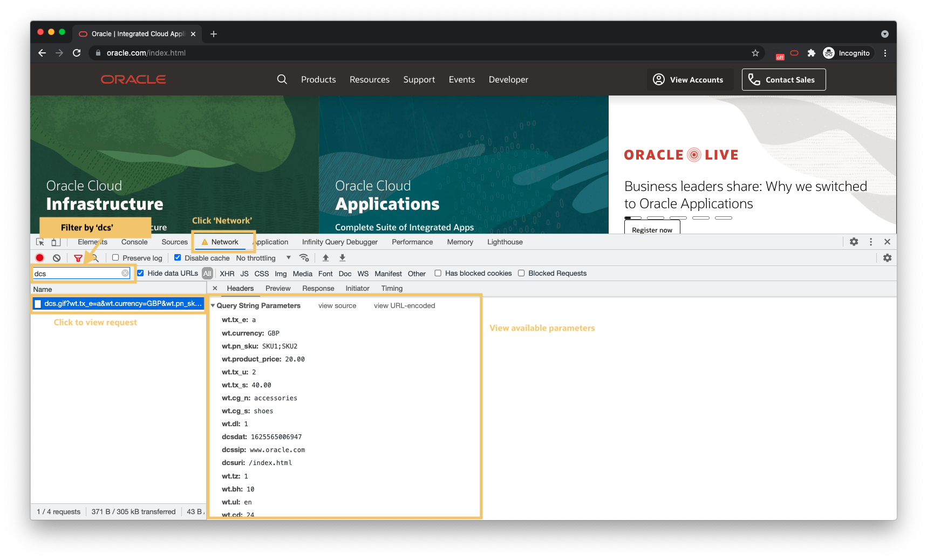Disable the Disable cache checkbox
Image resolution: width=927 pixels, height=560 pixels.
[178, 258]
